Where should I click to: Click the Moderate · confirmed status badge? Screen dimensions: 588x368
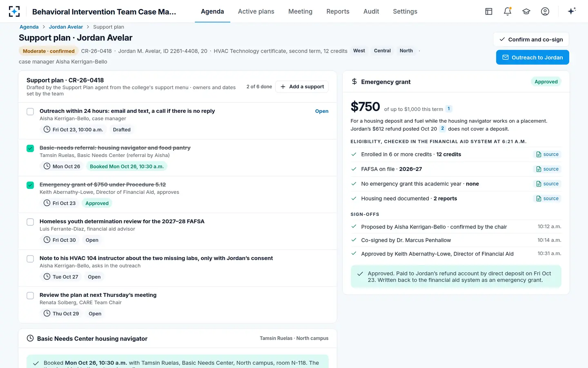click(x=49, y=51)
